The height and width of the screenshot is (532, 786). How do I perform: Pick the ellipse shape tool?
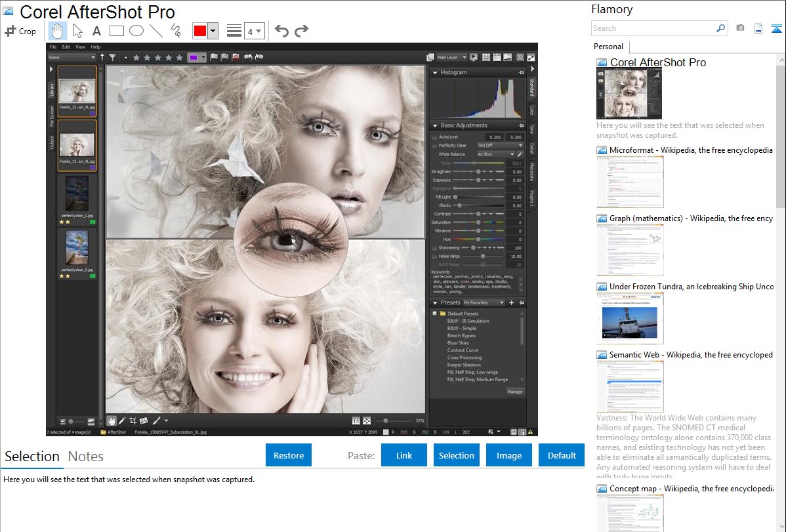coord(136,31)
